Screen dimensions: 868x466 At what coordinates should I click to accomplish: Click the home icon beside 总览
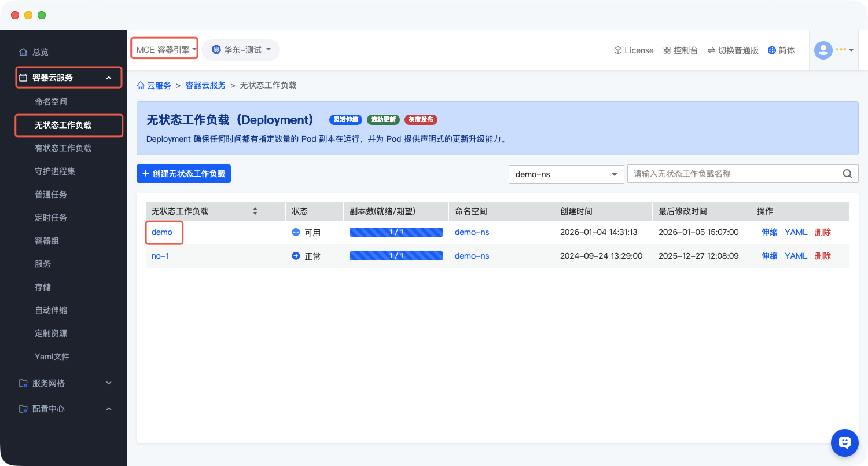tap(23, 52)
